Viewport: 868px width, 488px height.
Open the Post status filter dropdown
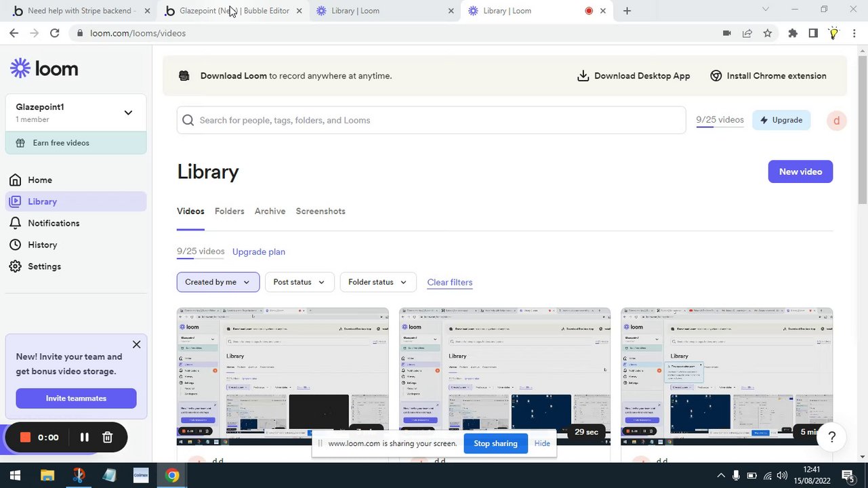click(299, 282)
